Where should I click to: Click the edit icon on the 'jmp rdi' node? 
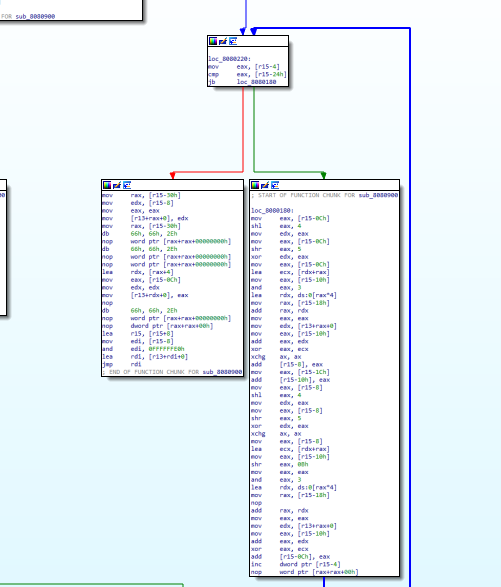pyautogui.click(x=117, y=185)
